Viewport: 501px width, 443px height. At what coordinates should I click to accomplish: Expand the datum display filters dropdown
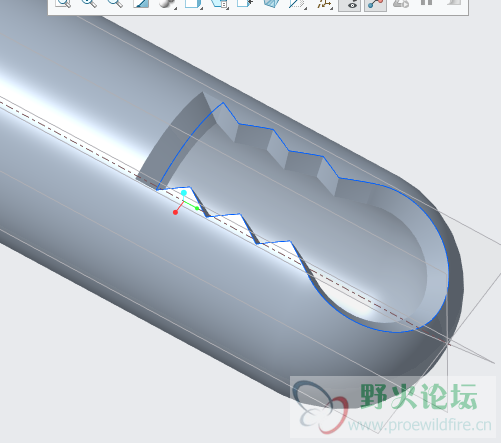297,3
